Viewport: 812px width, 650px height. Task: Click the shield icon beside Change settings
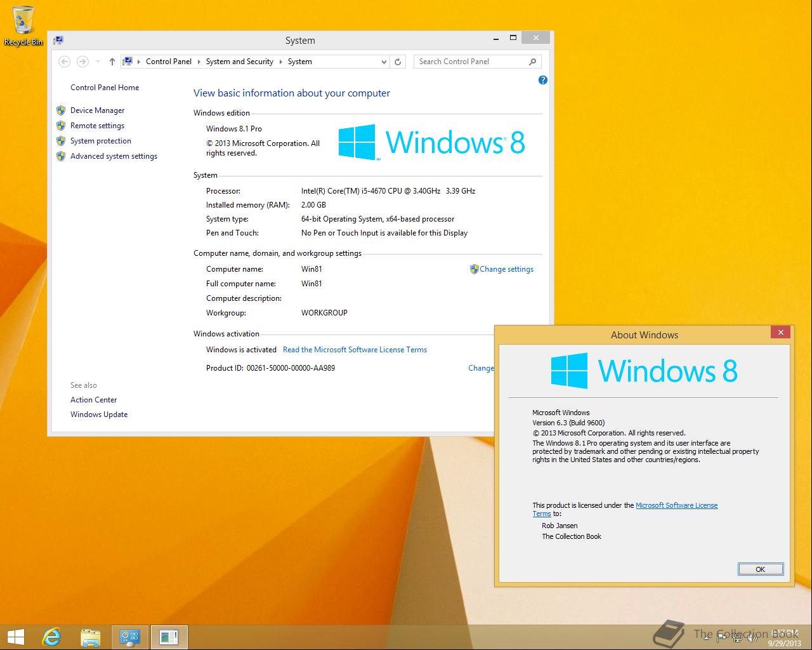(474, 269)
